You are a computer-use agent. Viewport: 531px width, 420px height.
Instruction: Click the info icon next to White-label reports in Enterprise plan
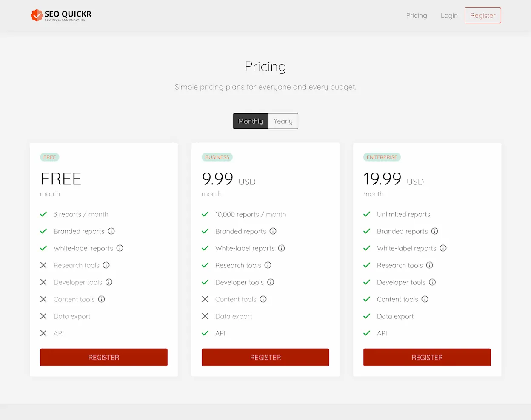pyautogui.click(x=443, y=248)
